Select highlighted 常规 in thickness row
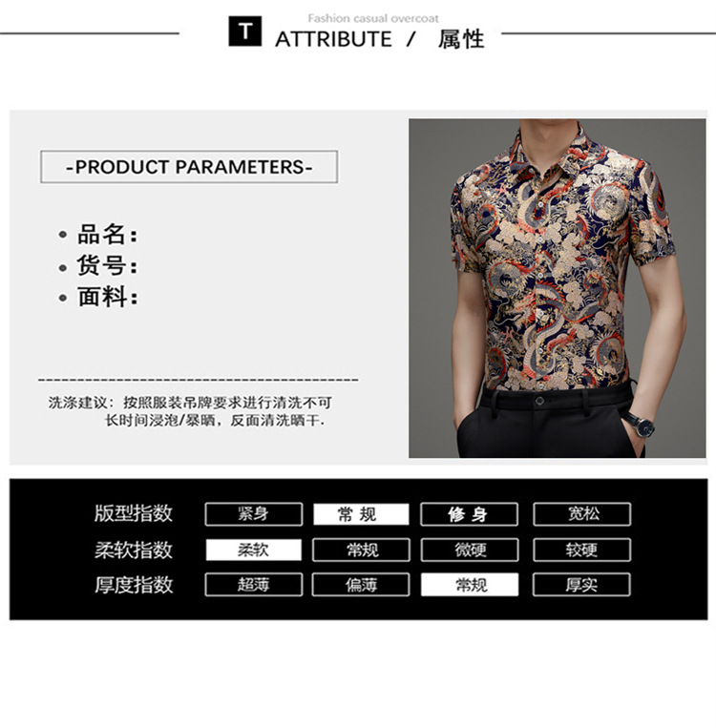The height and width of the screenshot is (728, 716). point(470,585)
